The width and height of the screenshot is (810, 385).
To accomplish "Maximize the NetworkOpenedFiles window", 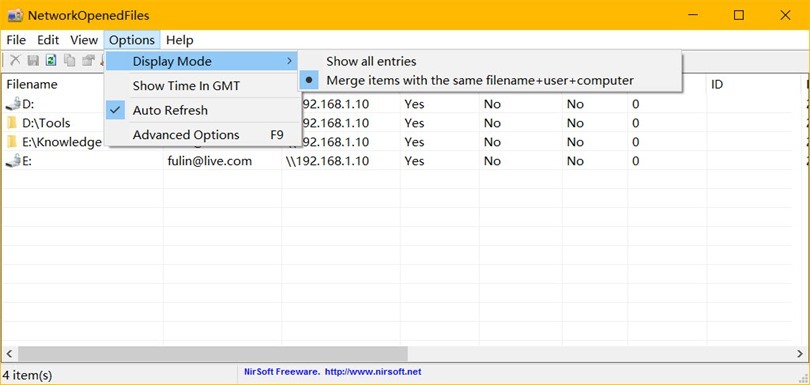I will pyautogui.click(x=739, y=16).
